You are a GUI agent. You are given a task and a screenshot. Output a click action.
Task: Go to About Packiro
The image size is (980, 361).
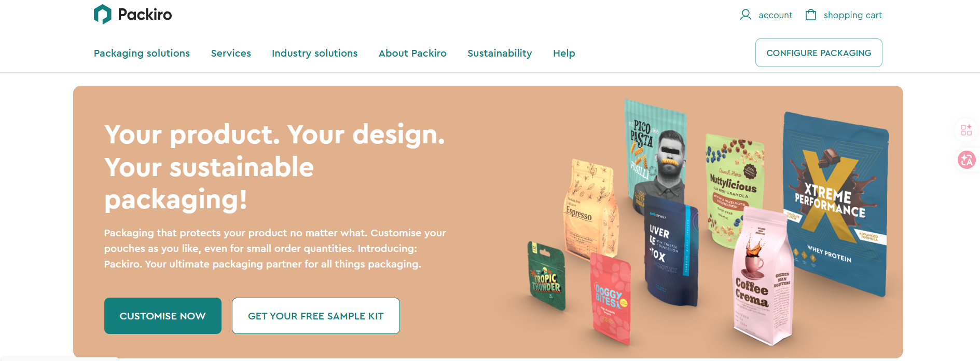[412, 53]
